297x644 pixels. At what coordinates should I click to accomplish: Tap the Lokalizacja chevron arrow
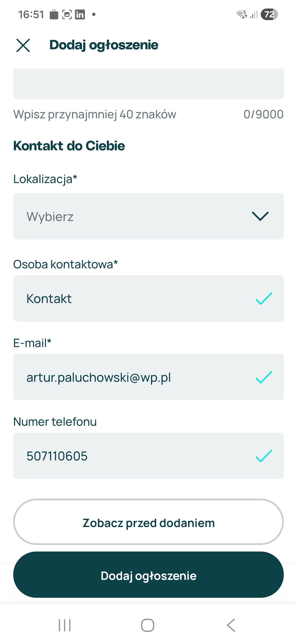pos(260,216)
